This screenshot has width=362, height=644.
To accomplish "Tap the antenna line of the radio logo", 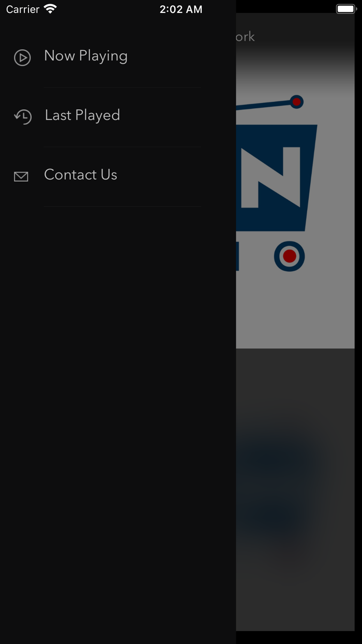I will (263, 106).
